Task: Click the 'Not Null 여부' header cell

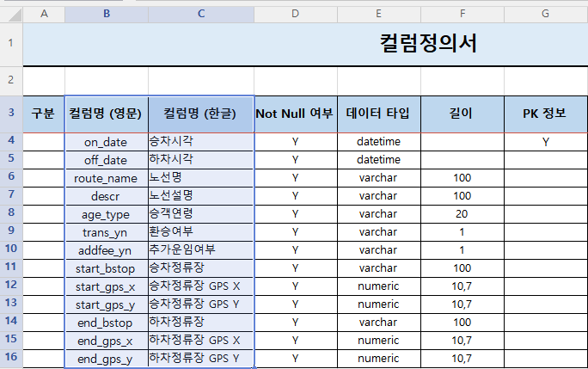Action: [296, 114]
